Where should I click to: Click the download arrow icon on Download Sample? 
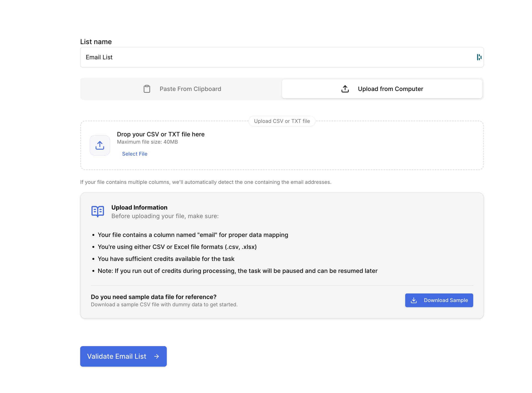[x=414, y=300]
